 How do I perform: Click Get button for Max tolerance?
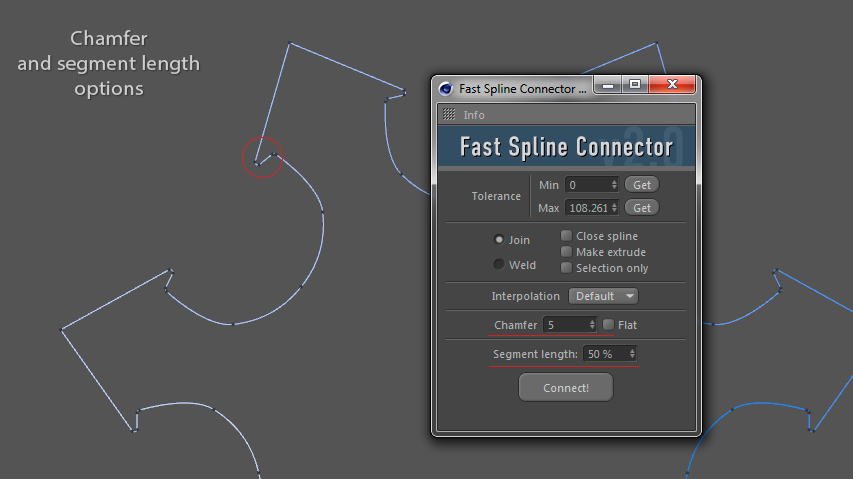tap(642, 208)
